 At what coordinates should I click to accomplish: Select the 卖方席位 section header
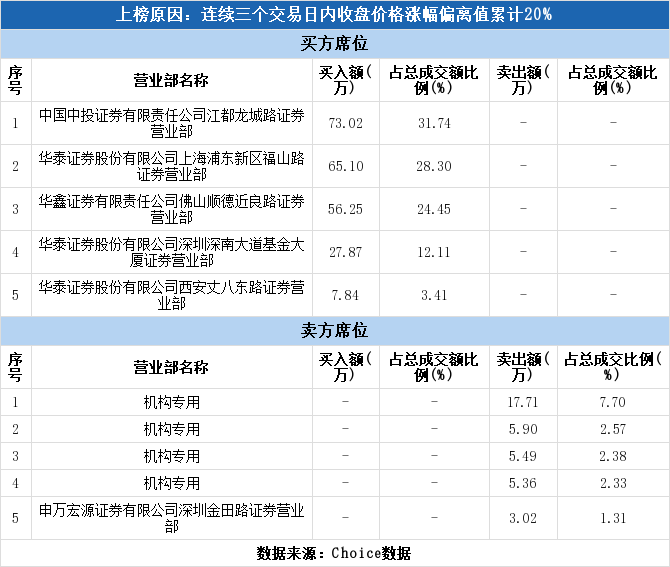click(334, 331)
